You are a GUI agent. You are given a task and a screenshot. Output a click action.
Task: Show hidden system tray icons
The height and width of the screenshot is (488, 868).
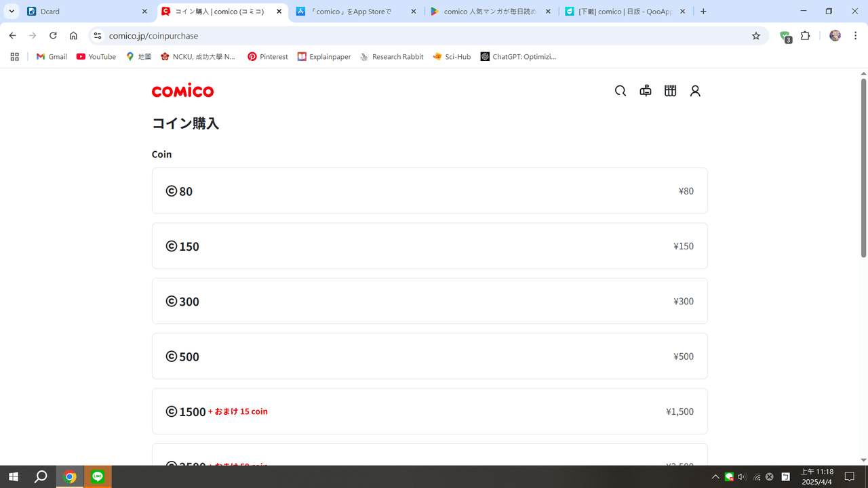(715, 476)
